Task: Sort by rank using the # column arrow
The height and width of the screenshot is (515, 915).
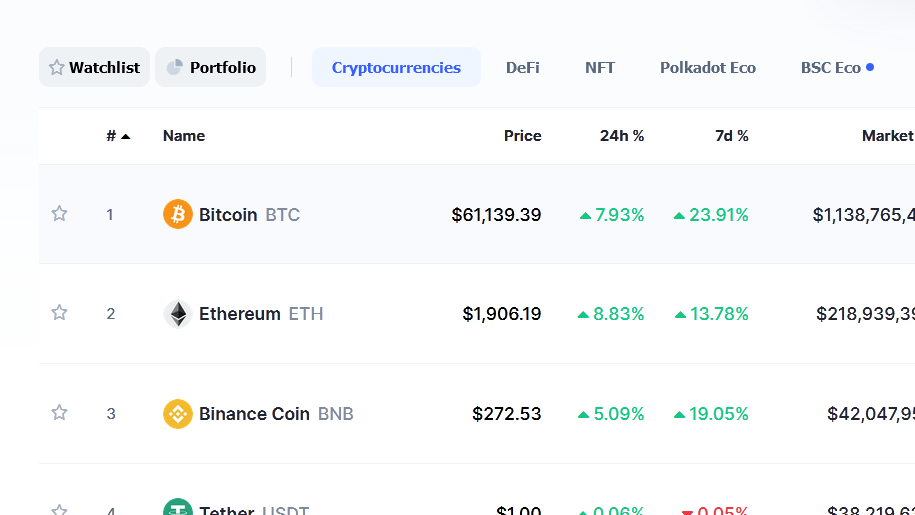Action: 125,136
